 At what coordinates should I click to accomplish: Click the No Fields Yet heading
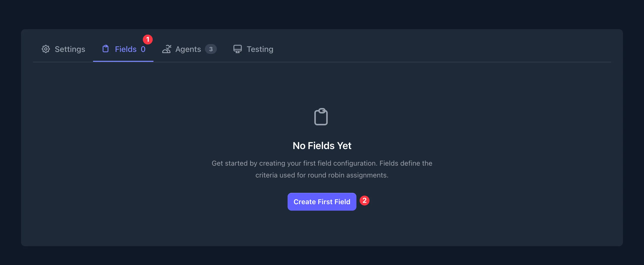(322, 145)
